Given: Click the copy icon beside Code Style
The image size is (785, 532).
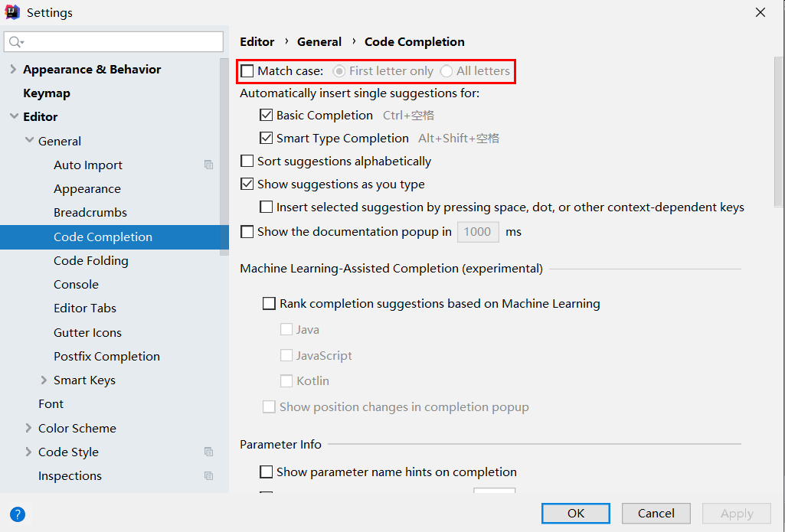Looking at the screenshot, I should click(208, 452).
